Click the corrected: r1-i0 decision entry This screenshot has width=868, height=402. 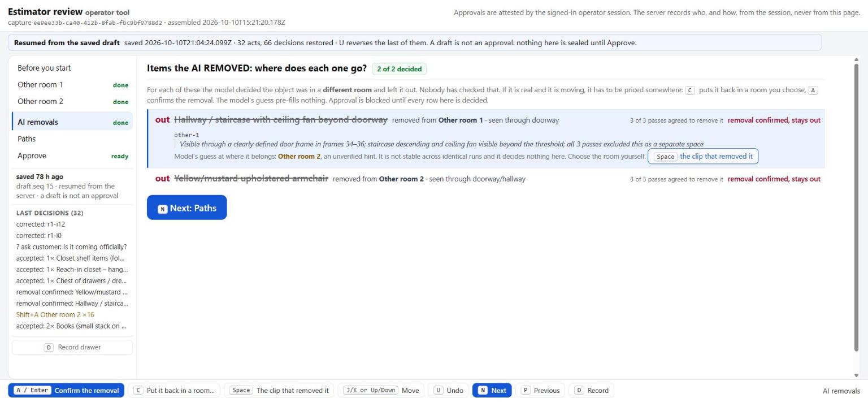point(39,236)
